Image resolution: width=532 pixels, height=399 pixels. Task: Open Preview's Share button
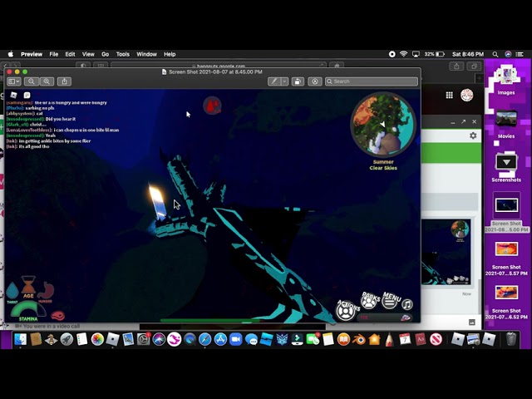64,81
